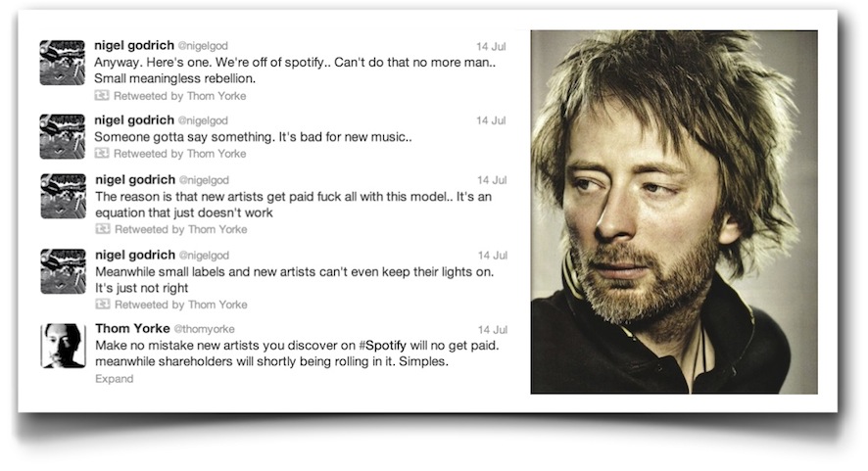The width and height of the screenshot is (868, 471).
Task: Click the retweet icon under 'equation that just doesn't work'
Action: pyautogui.click(x=103, y=228)
